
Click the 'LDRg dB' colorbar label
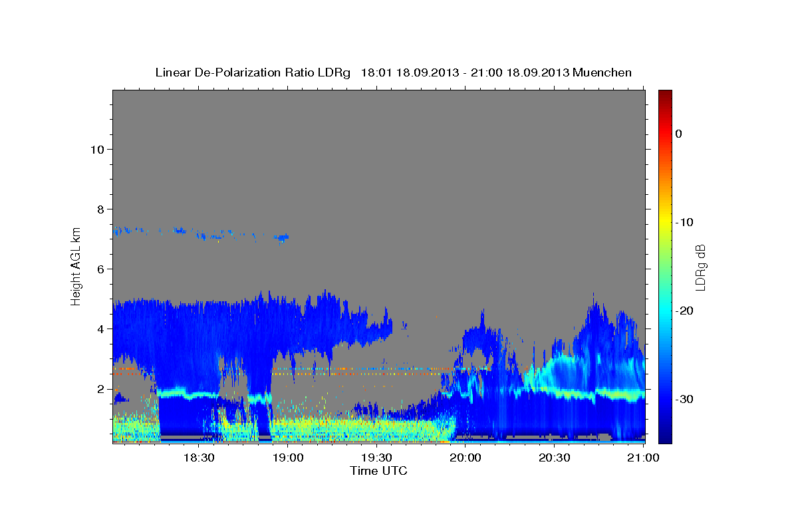(x=700, y=267)
